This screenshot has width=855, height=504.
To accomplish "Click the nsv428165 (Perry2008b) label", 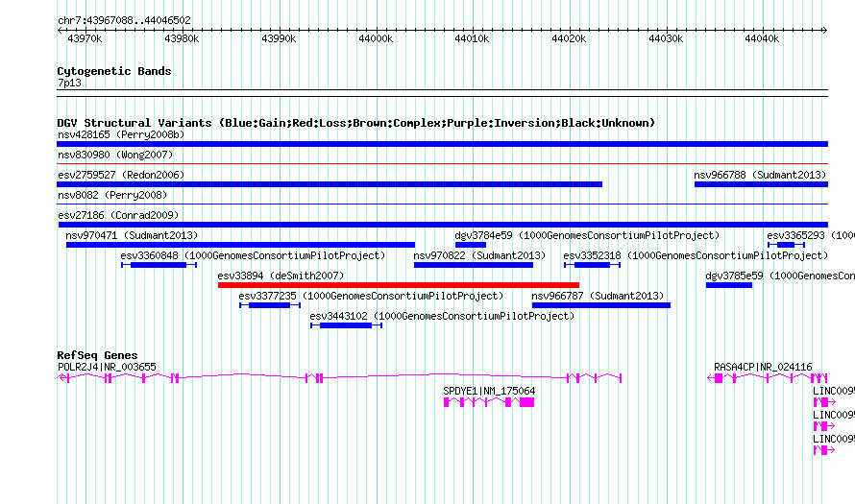I will tap(121, 134).
